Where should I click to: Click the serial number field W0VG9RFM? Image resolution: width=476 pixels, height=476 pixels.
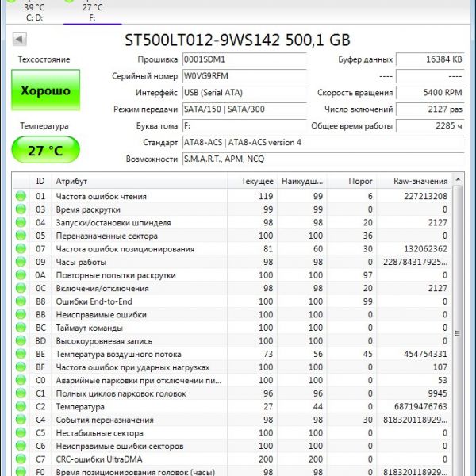pos(244,76)
